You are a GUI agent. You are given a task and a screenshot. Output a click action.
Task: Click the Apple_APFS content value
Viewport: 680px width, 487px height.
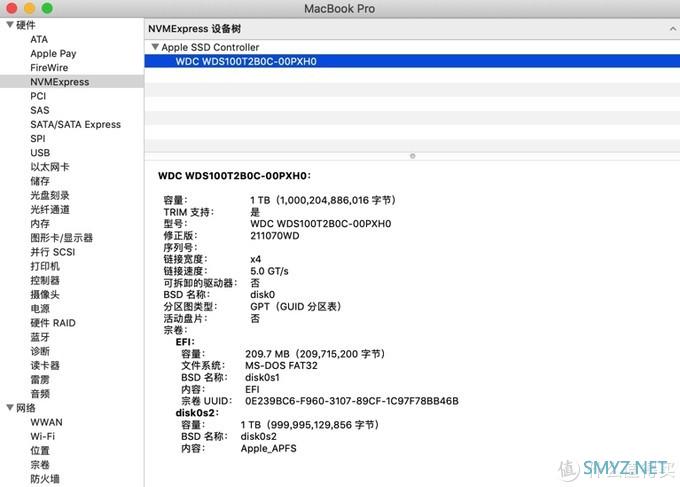(x=268, y=449)
